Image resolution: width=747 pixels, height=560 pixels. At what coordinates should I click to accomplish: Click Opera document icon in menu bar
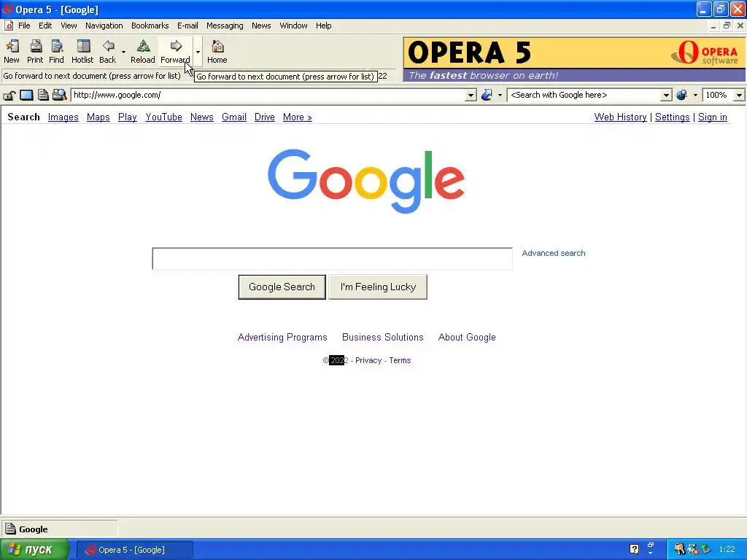click(9, 26)
